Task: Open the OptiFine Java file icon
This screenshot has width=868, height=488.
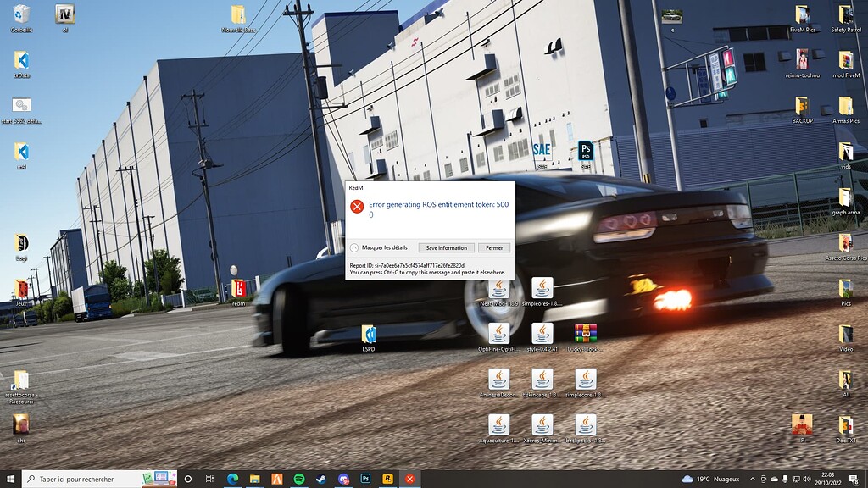Action: 498,334
